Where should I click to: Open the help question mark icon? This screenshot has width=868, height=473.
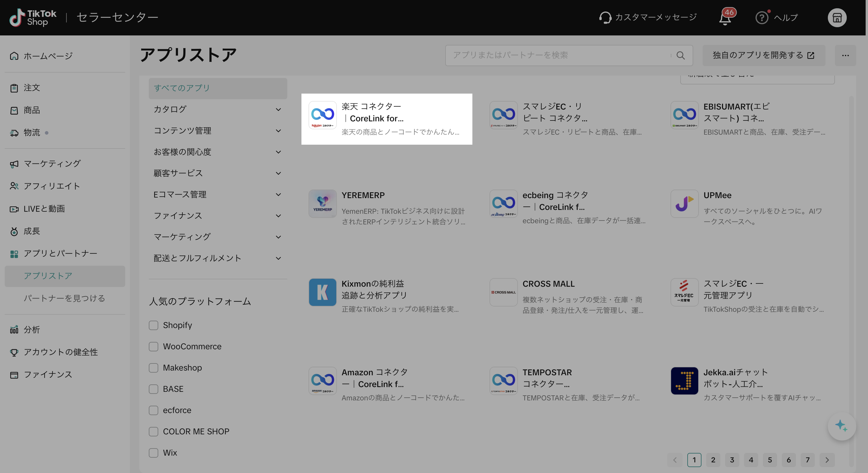point(761,17)
